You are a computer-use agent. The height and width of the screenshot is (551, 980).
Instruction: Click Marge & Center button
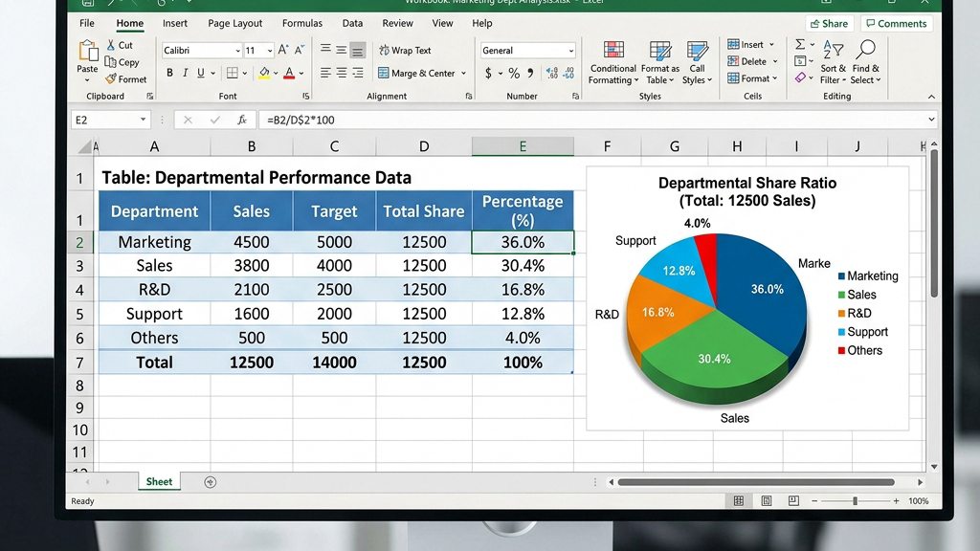[x=416, y=73]
